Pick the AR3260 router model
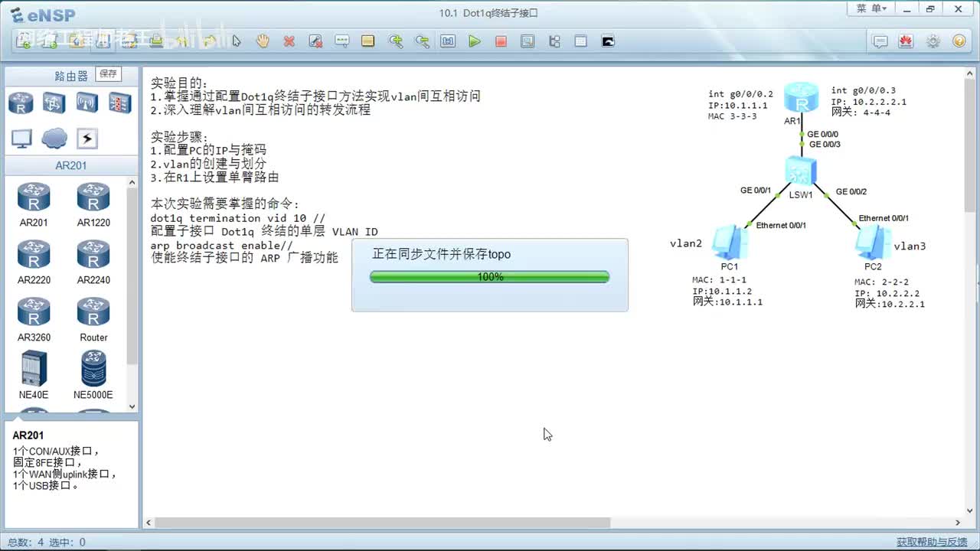Viewport: 980px width, 551px height. click(x=34, y=320)
